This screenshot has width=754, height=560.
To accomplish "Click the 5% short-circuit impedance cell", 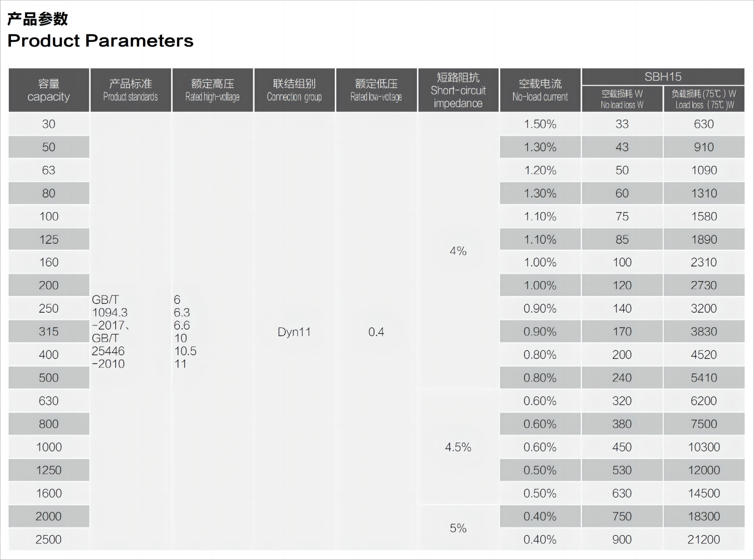I will tap(458, 528).
